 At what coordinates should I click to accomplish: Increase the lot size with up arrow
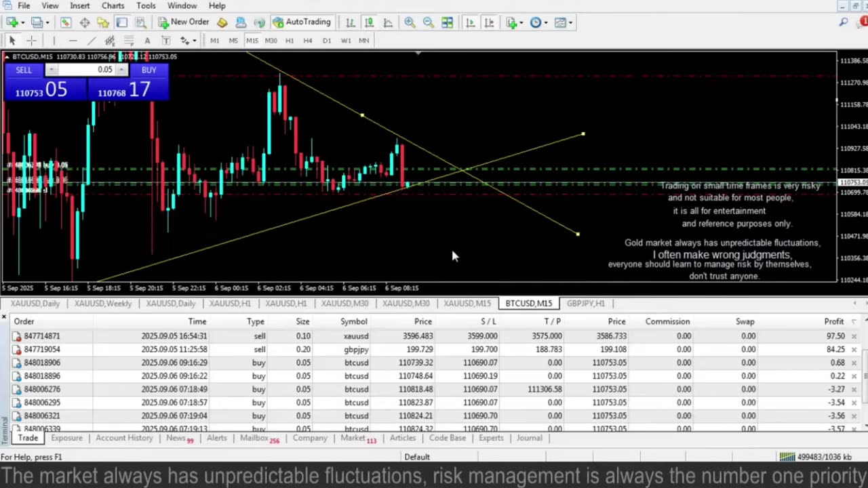pos(121,70)
